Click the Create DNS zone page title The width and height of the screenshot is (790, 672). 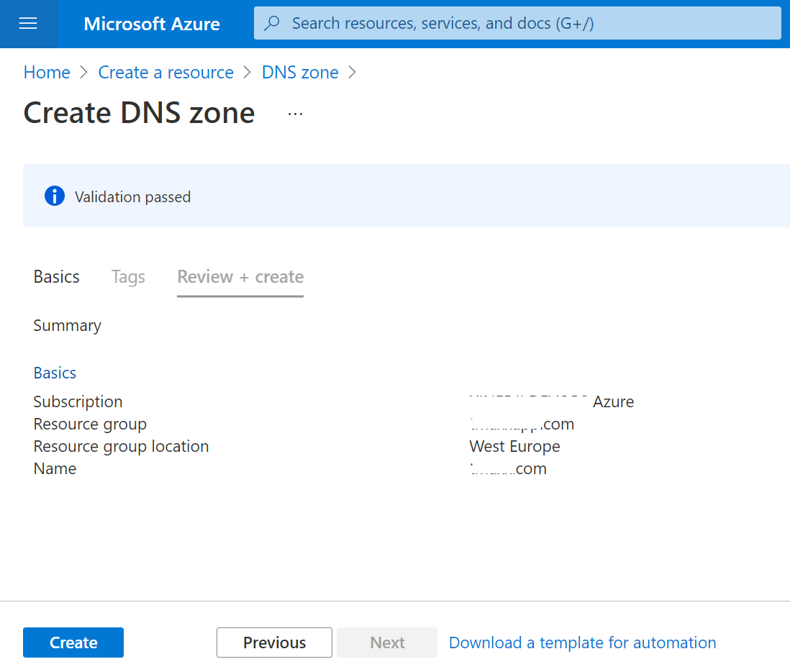tap(139, 112)
